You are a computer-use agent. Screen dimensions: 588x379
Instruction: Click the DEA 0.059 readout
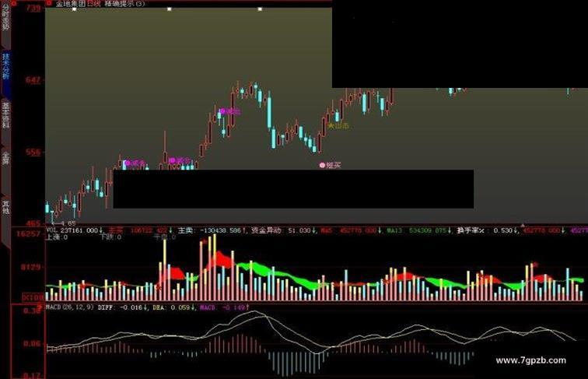click(174, 307)
